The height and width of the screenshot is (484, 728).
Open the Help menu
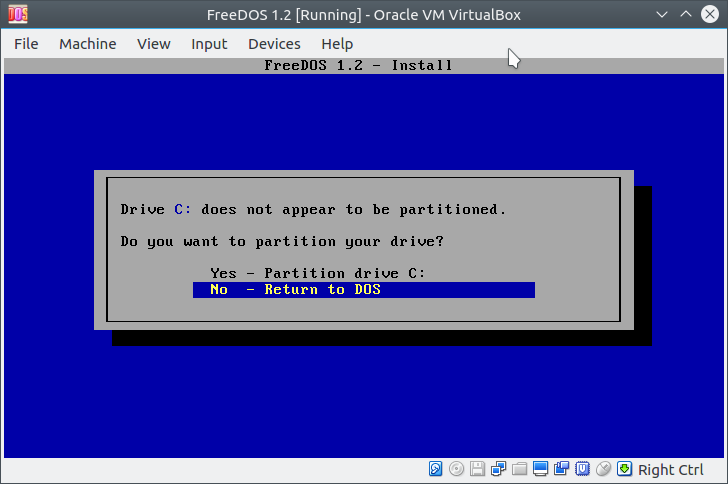[337, 44]
